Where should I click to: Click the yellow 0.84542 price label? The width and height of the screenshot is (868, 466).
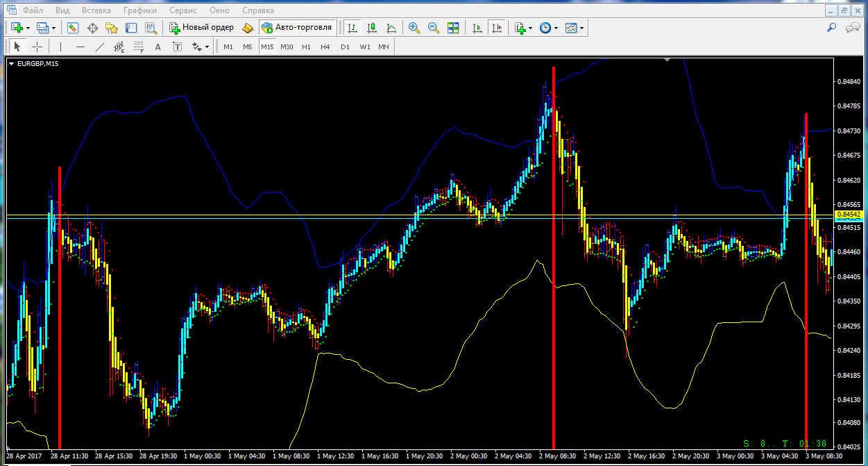(847, 215)
